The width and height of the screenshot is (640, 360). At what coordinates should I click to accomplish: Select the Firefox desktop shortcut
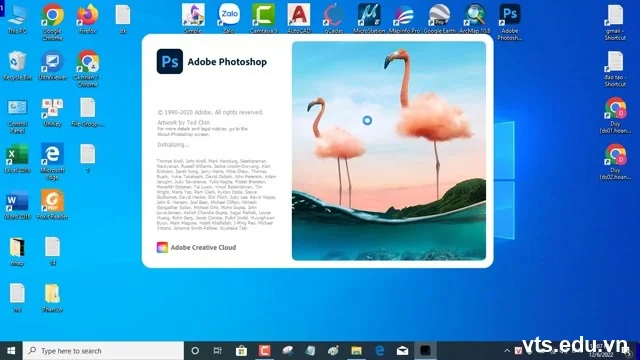[x=88, y=19]
